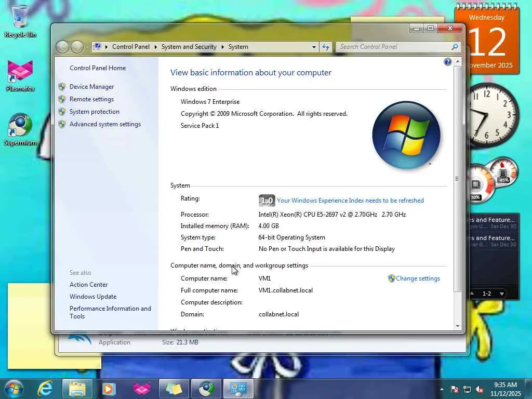Screen dimensions: 532x399
Task: Open Action Center under See also
Action: coord(88,285)
